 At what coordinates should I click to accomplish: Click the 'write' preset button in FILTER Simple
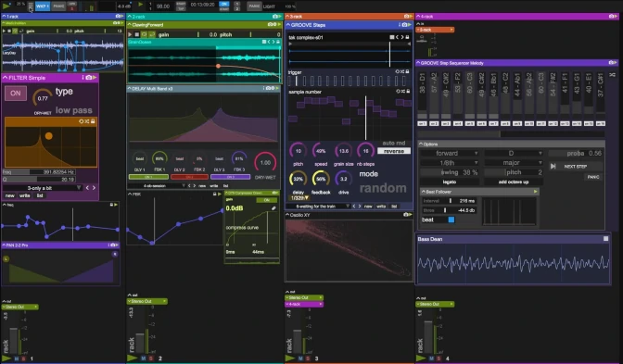click(x=25, y=195)
